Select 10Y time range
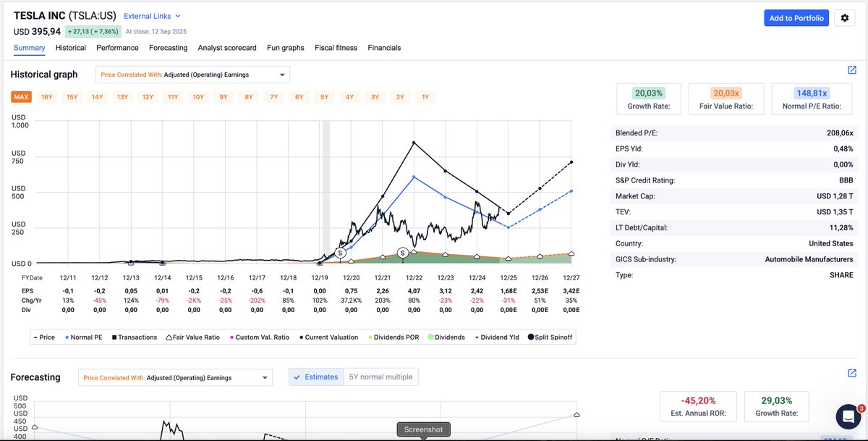The width and height of the screenshot is (868, 441). tap(198, 97)
